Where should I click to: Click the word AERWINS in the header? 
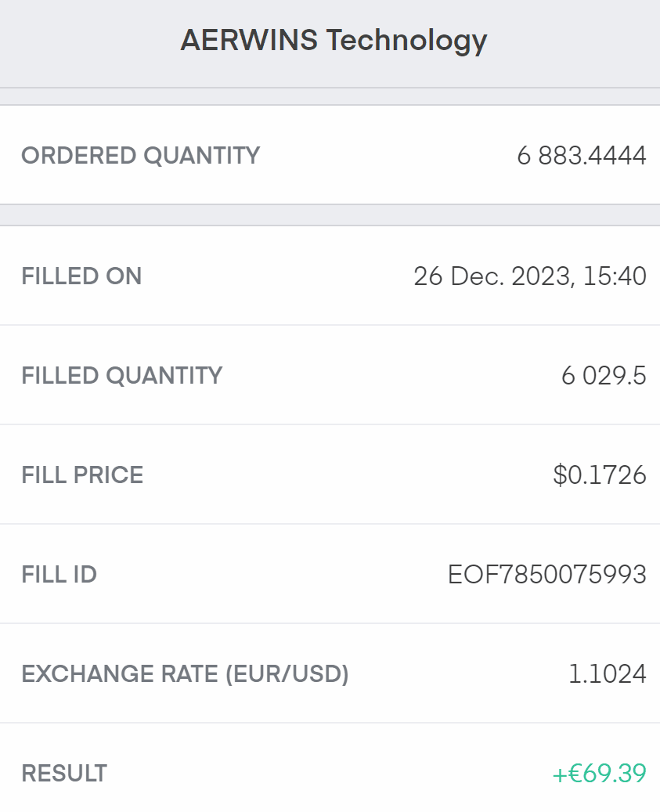point(249,40)
